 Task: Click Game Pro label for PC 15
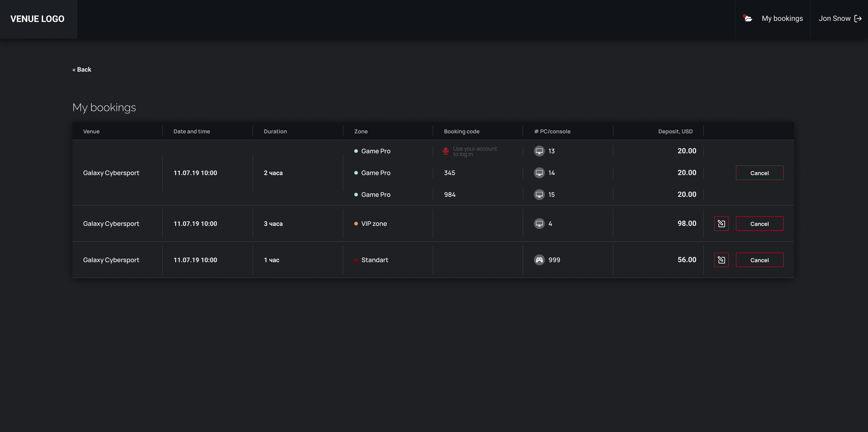pos(376,195)
